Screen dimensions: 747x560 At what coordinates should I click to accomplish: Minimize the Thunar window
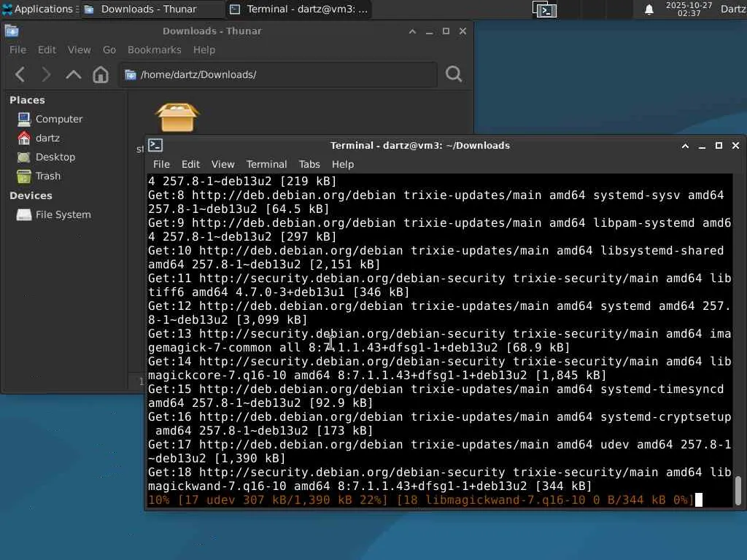pos(429,31)
